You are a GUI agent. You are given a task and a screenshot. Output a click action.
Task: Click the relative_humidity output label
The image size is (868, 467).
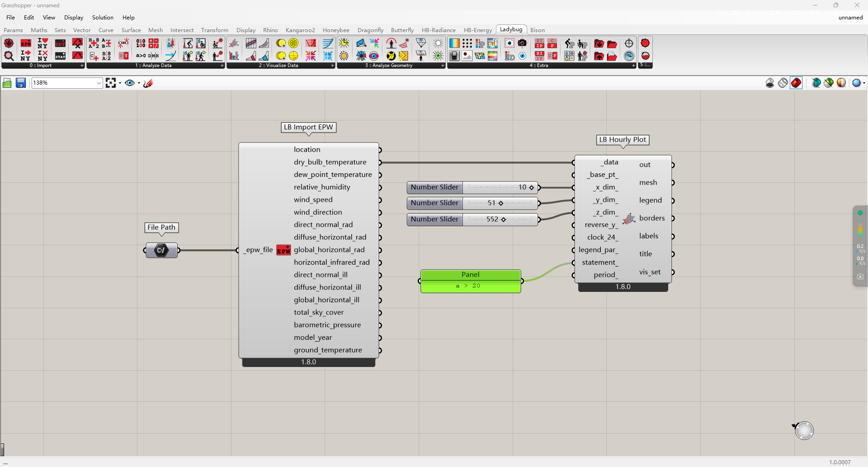[322, 187]
